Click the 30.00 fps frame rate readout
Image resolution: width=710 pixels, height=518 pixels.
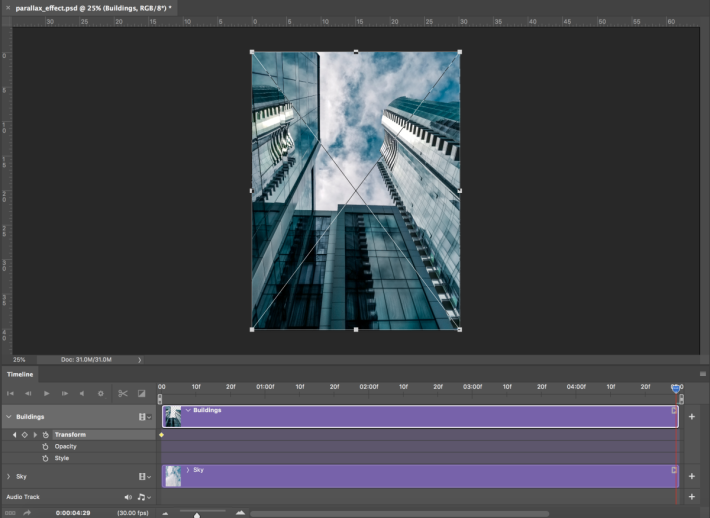coord(133,513)
